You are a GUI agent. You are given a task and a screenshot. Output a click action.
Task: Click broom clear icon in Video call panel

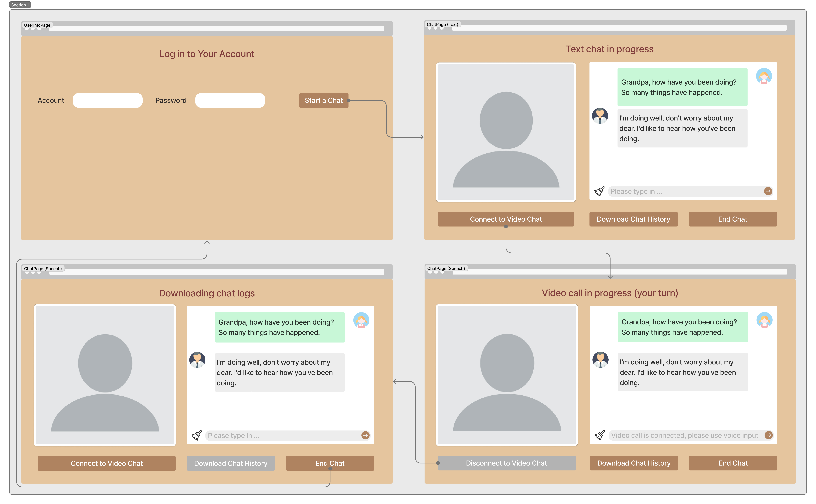pos(600,435)
